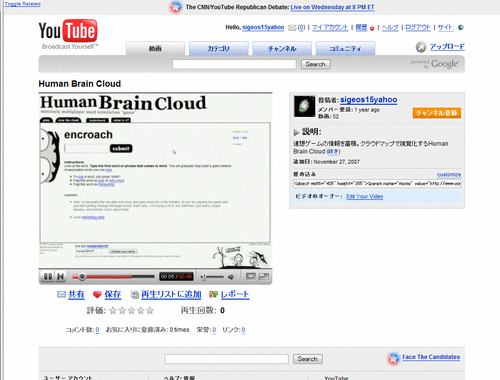The image size is (500, 380).
Task: Open the 動画 tab
Action: 155,48
